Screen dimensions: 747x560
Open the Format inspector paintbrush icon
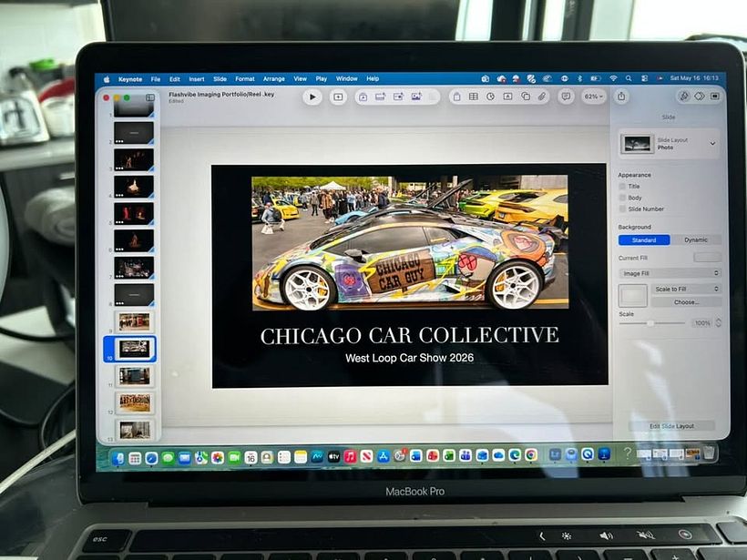[683, 97]
